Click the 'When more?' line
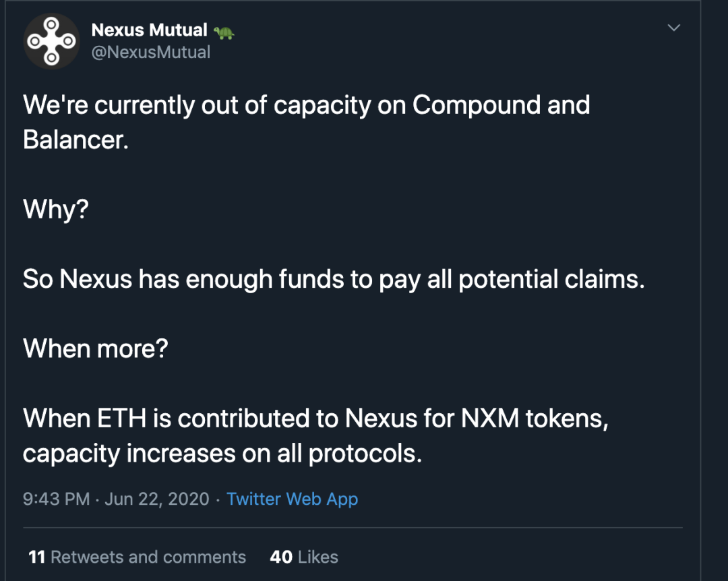This screenshot has width=728, height=581. tap(95, 348)
